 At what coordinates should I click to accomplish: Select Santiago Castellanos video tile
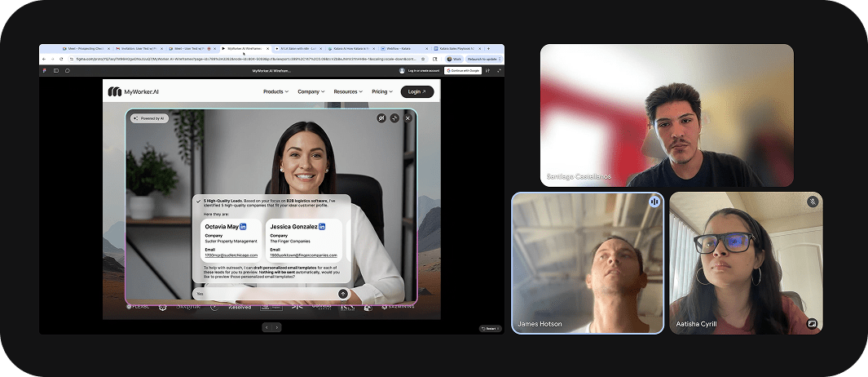tap(667, 115)
